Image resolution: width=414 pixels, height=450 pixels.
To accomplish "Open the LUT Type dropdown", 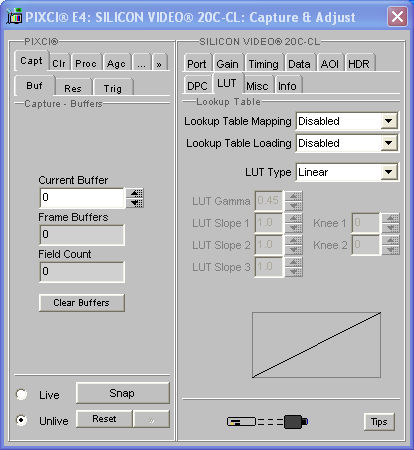I will pyautogui.click(x=389, y=172).
